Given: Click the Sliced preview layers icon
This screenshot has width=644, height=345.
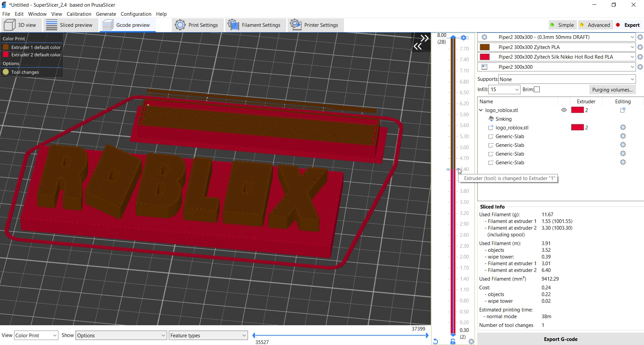Looking at the screenshot, I should point(52,25).
